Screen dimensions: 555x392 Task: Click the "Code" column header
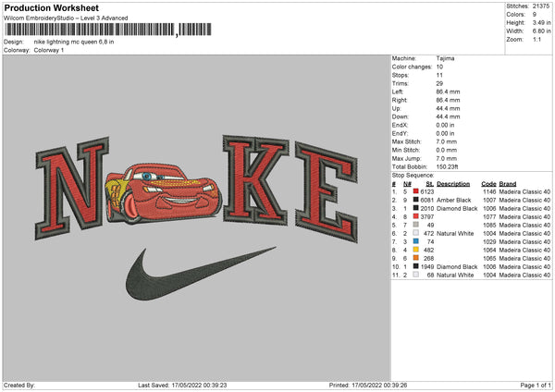pyautogui.click(x=488, y=184)
